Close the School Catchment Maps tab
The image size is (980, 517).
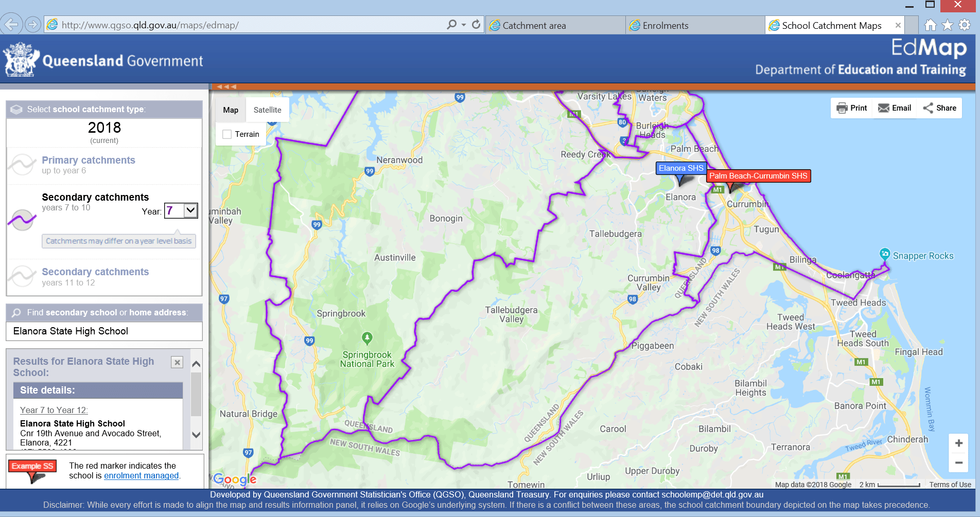[x=898, y=25]
